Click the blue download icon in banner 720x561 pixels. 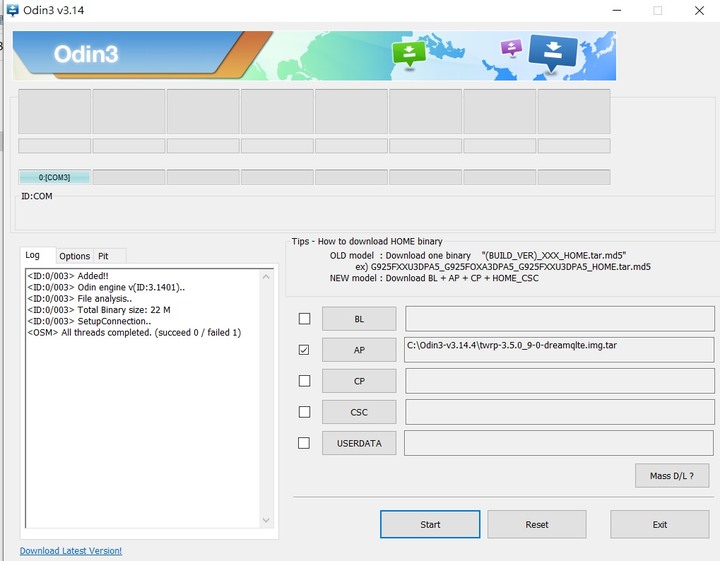coord(553,53)
